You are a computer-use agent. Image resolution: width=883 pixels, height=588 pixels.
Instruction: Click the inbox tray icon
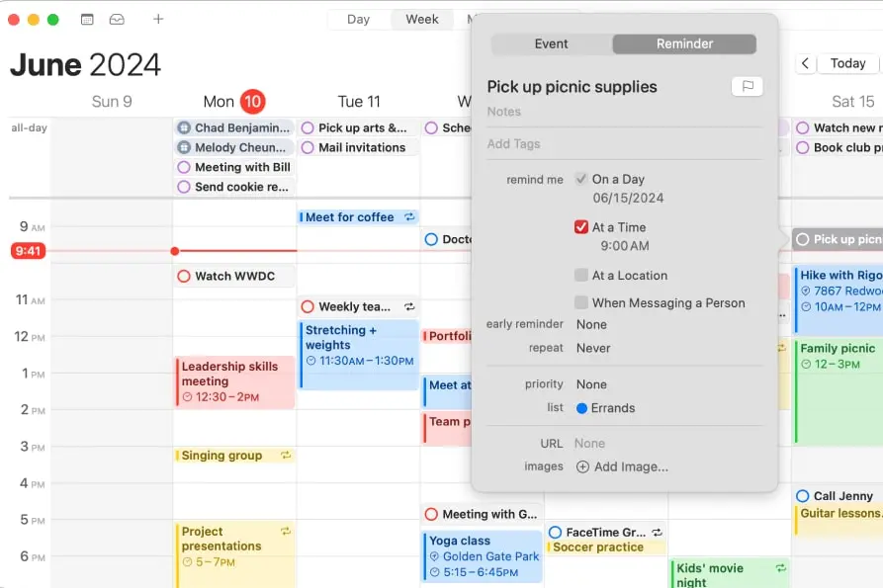pos(117,19)
